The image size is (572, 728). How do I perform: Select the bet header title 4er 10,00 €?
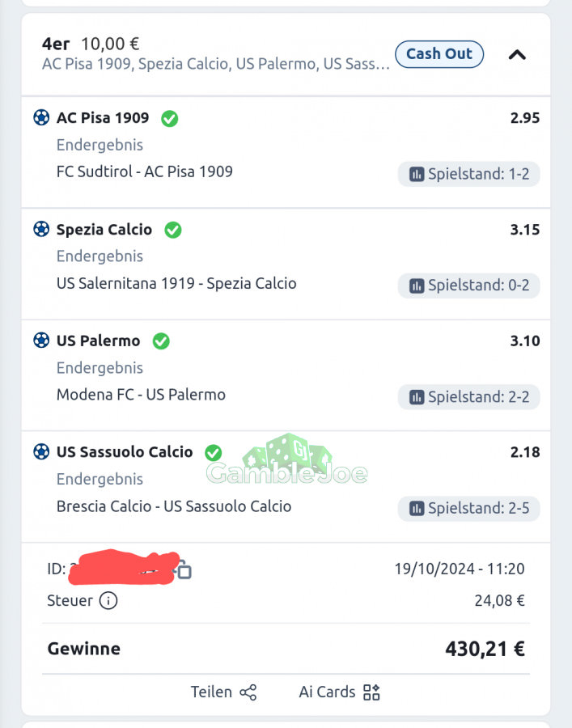[x=91, y=44]
